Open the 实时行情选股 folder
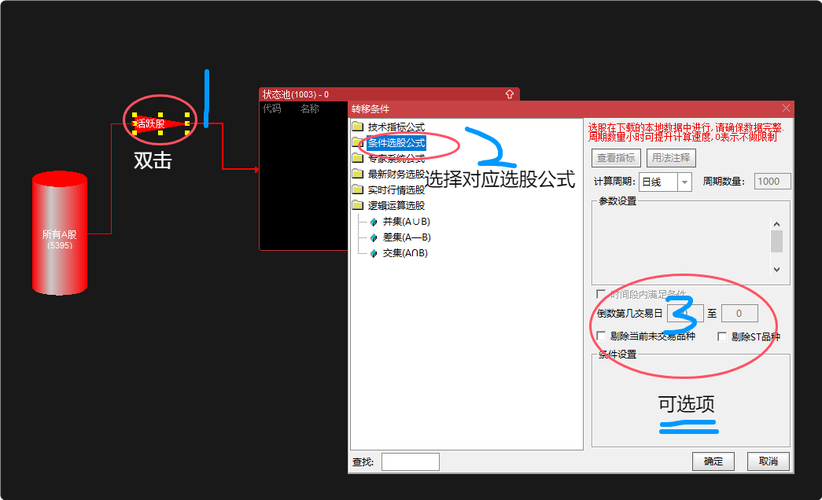This screenshot has width=822, height=500. 396,190
